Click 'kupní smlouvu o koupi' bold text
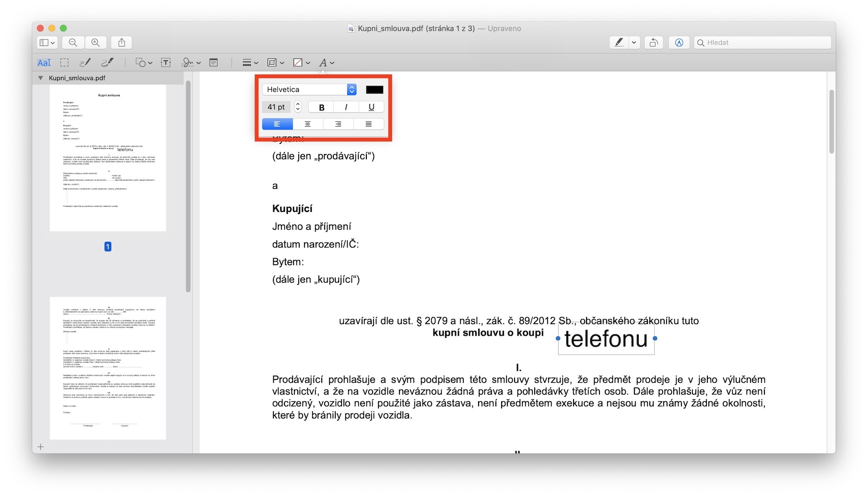868x496 pixels. (x=488, y=333)
